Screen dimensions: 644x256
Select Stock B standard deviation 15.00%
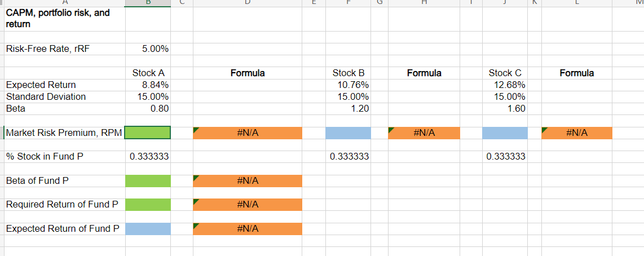point(349,97)
